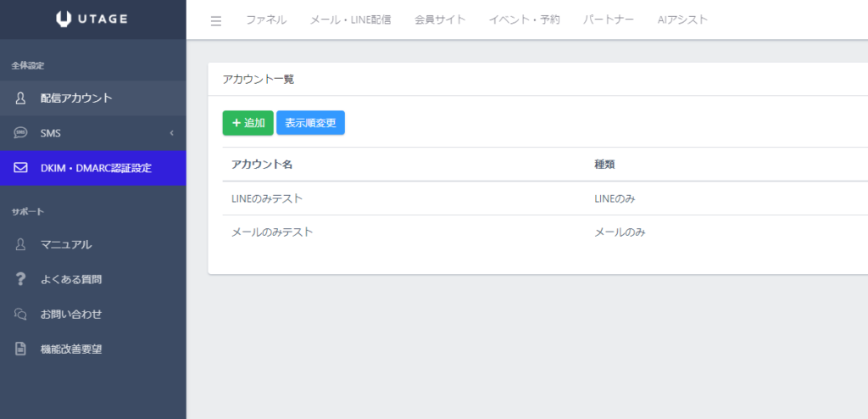Switch to メール・LINE配信 tab

pos(350,20)
